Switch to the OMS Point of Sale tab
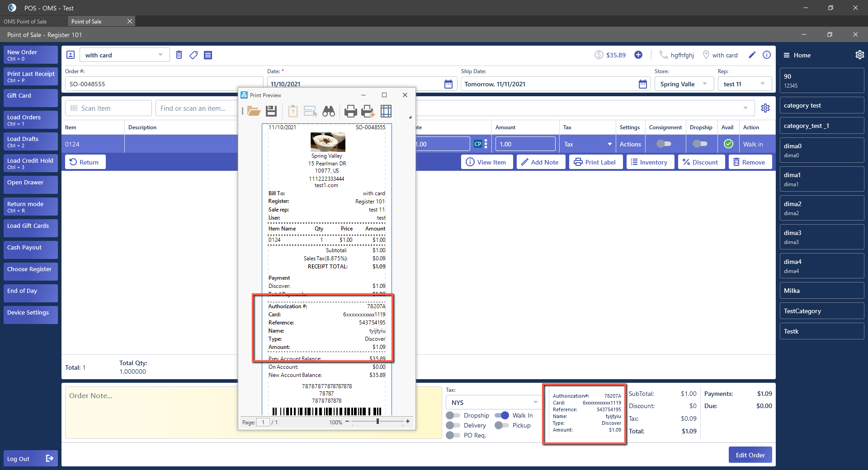The height and width of the screenshot is (470, 868). pyautogui.click(x=25, y=22)
